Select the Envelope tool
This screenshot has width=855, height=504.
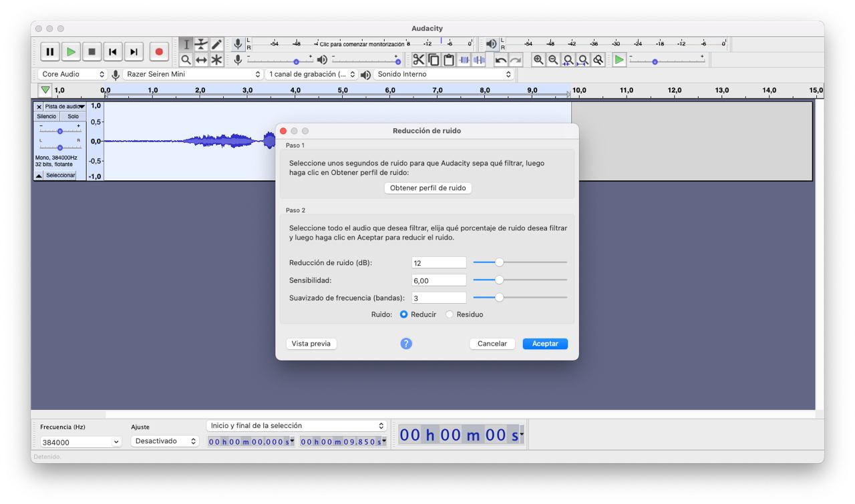pos(202,44)
